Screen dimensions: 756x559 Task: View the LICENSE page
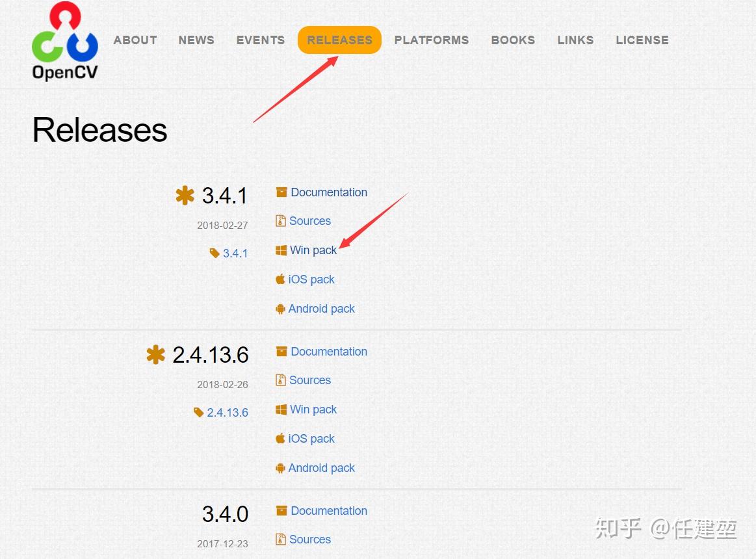pyautogui.click(x=642, y=40)
